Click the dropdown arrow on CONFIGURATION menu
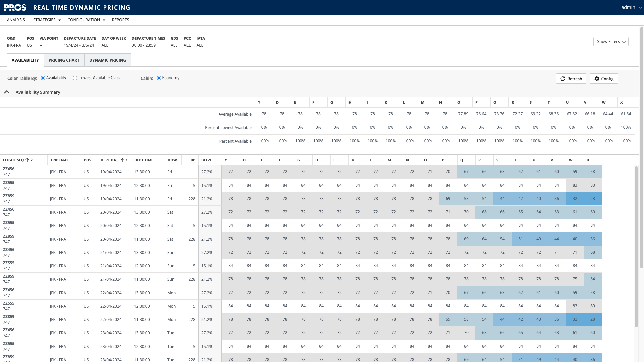The height and width of the screenshot is (362, 644). coord(104,20)
